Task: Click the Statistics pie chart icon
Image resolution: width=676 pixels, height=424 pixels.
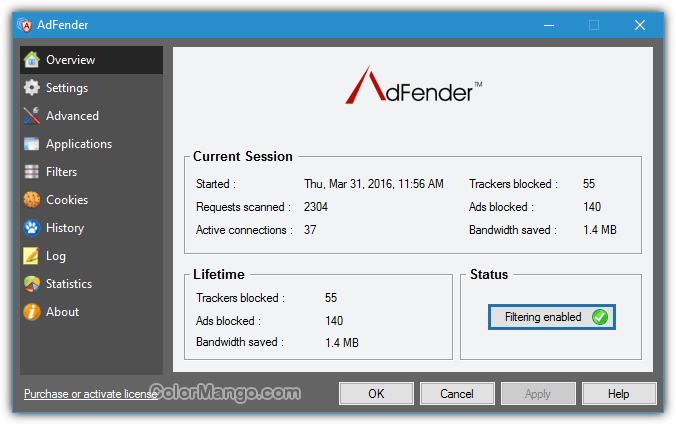Action: click(x=31, y=284)
